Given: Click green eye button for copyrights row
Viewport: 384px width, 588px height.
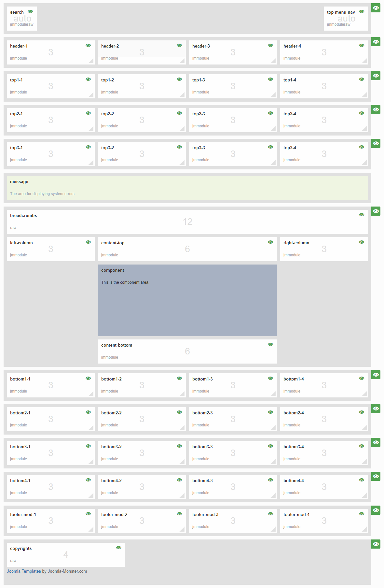Looking at the screenshot, I should coord(376,544).
